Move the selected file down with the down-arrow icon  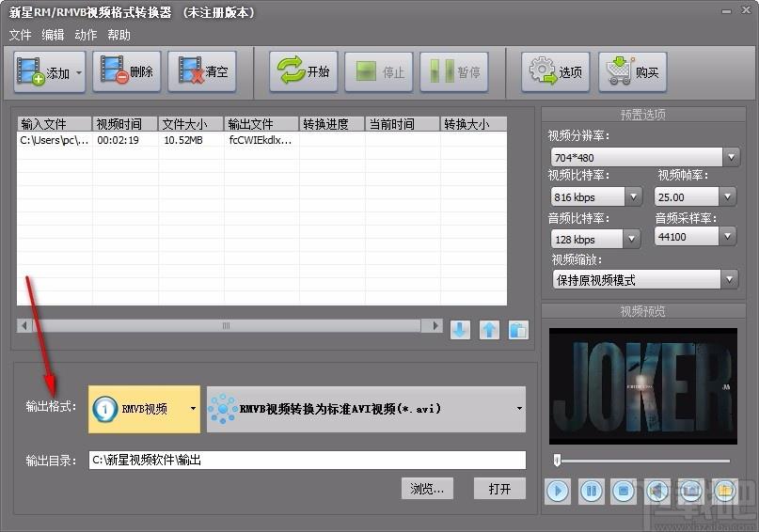click(x=460, y=330)
